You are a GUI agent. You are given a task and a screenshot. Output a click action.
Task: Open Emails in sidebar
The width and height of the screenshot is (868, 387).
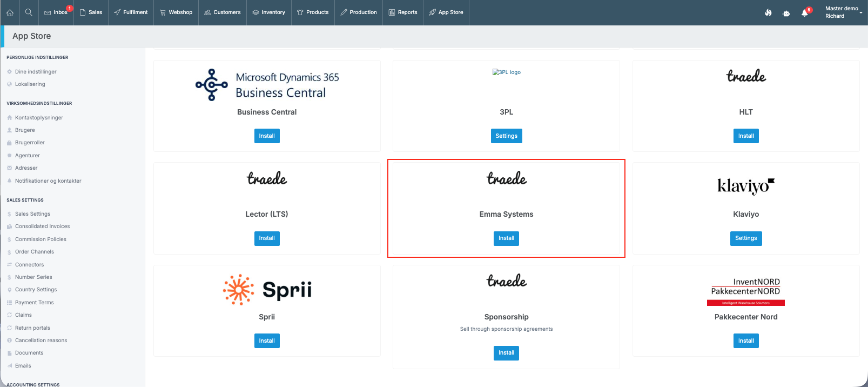23,366
